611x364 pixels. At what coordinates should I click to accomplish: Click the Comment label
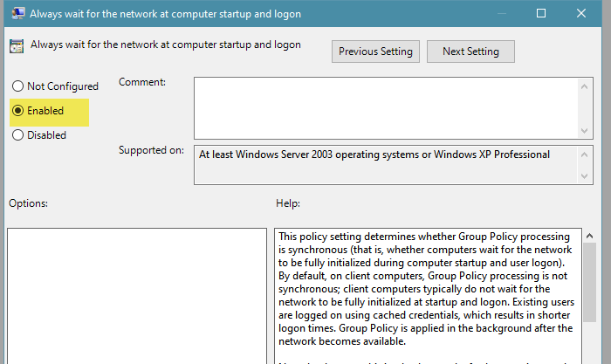(x=142, y=82)
